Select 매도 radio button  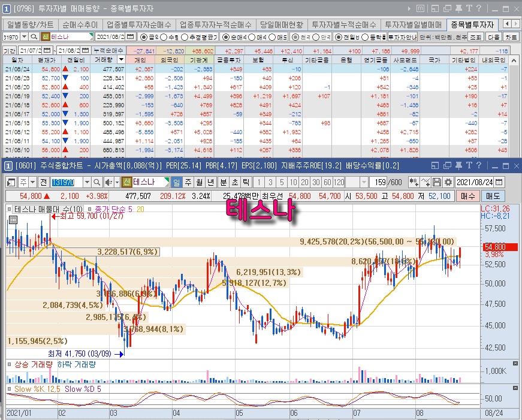[272, 37]
